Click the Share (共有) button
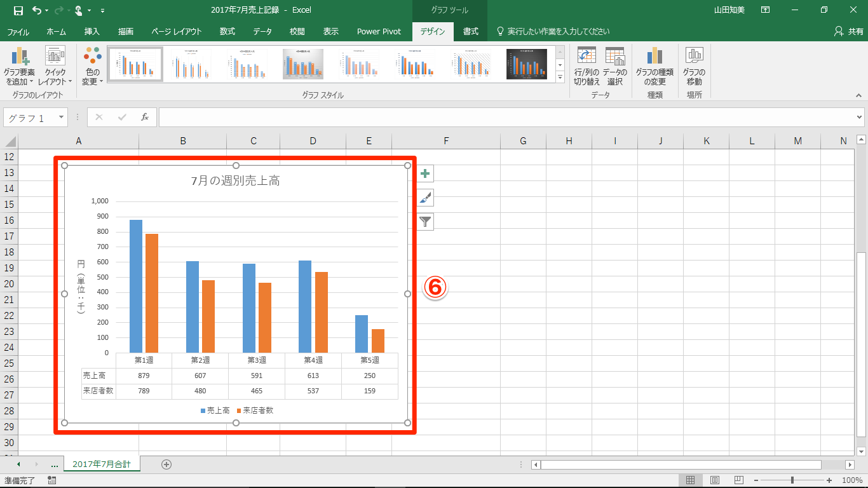Viewport: 868px width, 488px height. click(x=848, y=31)
